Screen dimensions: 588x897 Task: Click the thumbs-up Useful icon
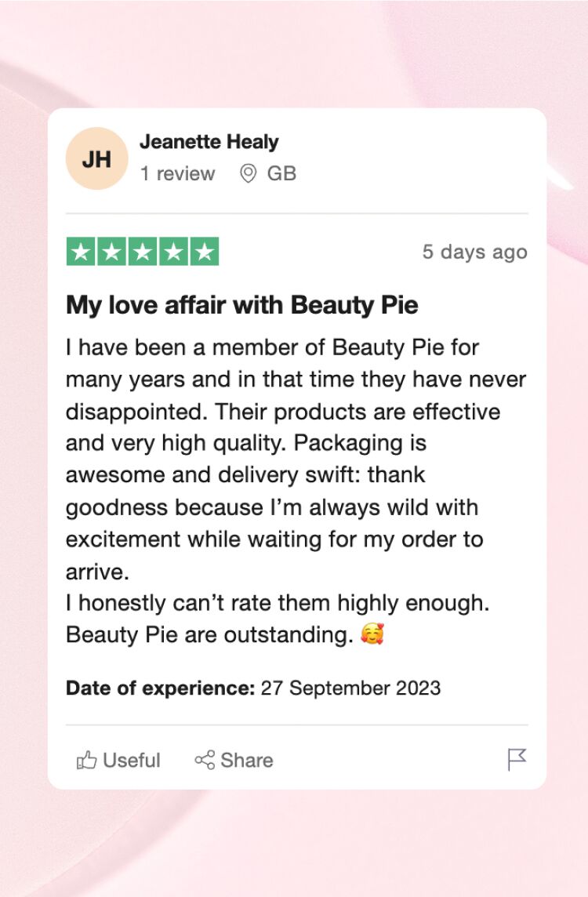87,760
